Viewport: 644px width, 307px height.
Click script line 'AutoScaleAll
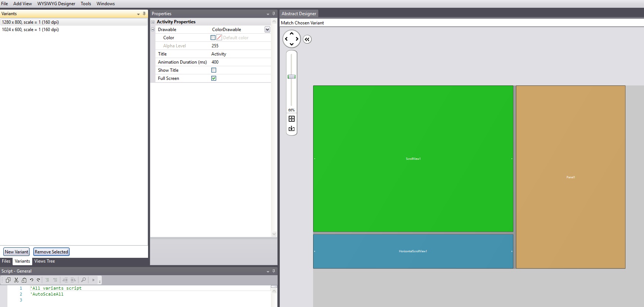47,294
